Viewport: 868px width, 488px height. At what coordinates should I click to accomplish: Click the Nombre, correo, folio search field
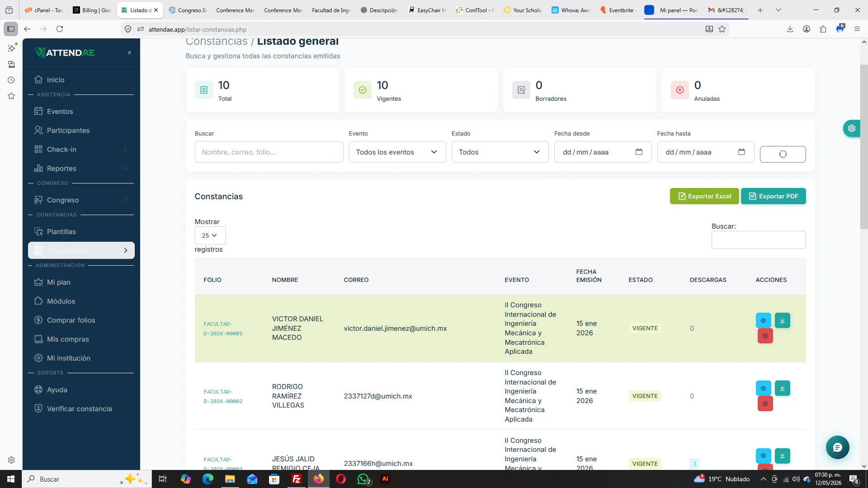269,152
